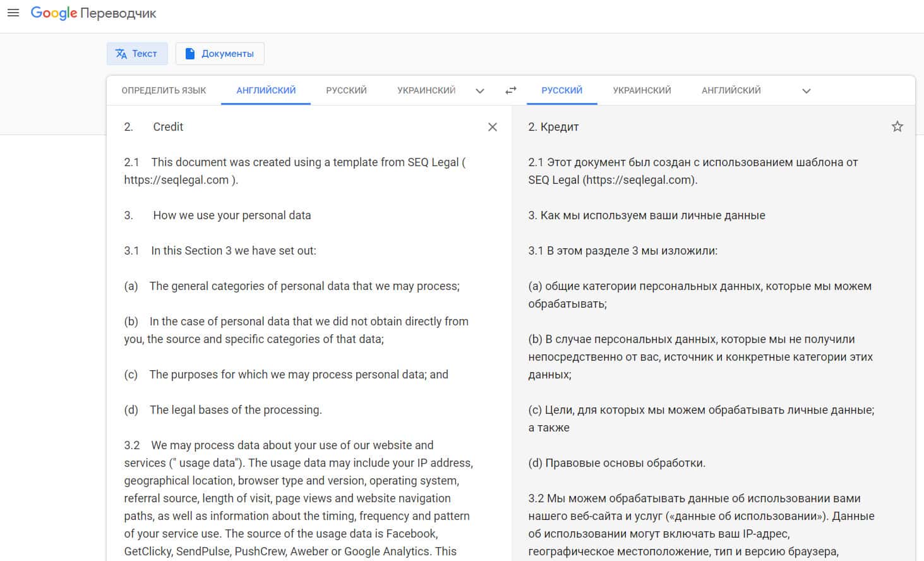Click translated heading '2. Кредит'

(553, 127)
